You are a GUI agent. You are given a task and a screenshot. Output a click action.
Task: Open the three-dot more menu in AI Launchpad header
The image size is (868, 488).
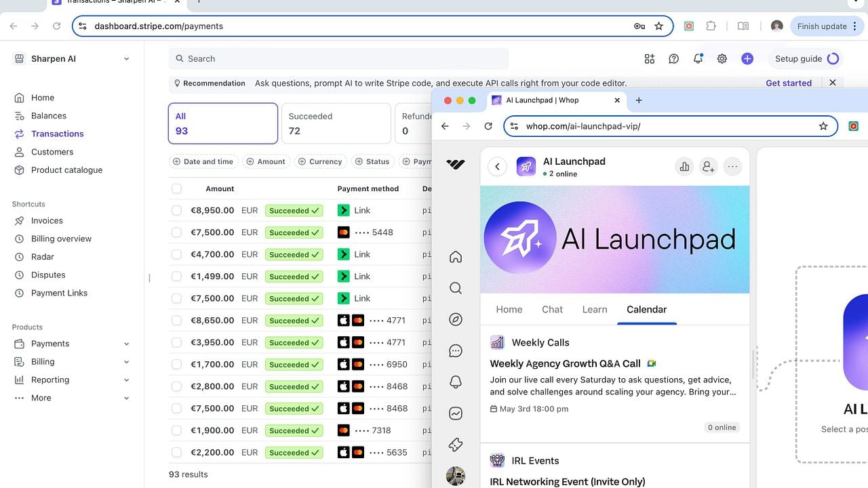click(x=732, y=167)
